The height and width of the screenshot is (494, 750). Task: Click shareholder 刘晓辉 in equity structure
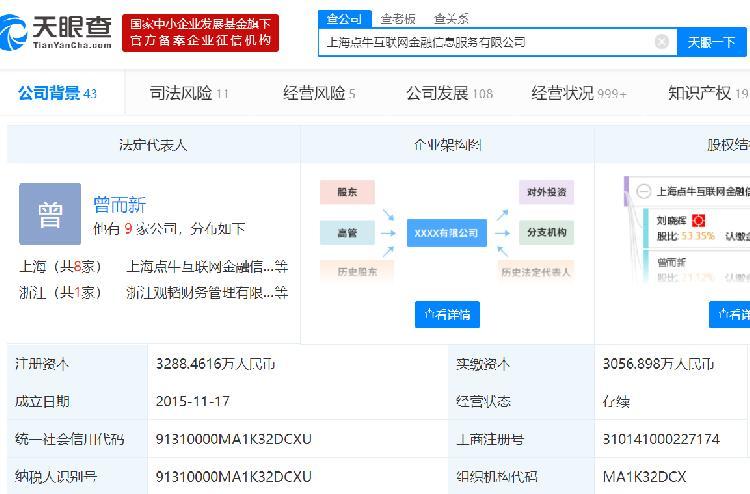click(x=671, y=220)
